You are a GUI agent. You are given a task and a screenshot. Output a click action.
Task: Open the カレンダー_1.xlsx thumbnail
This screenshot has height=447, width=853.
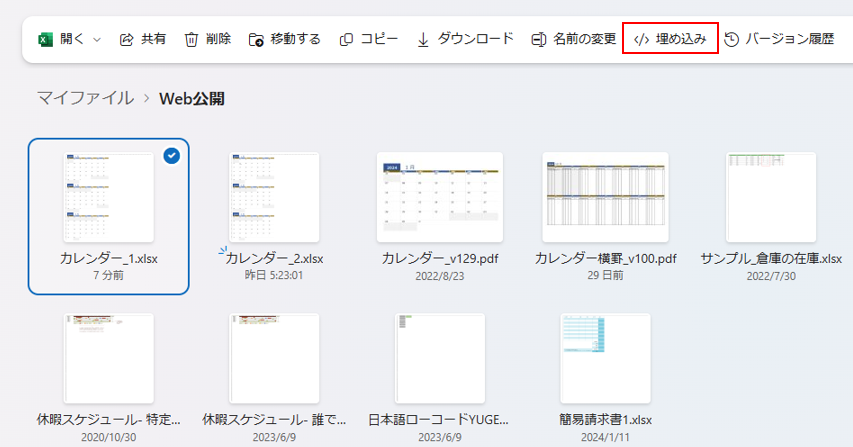tap(109, 197)
